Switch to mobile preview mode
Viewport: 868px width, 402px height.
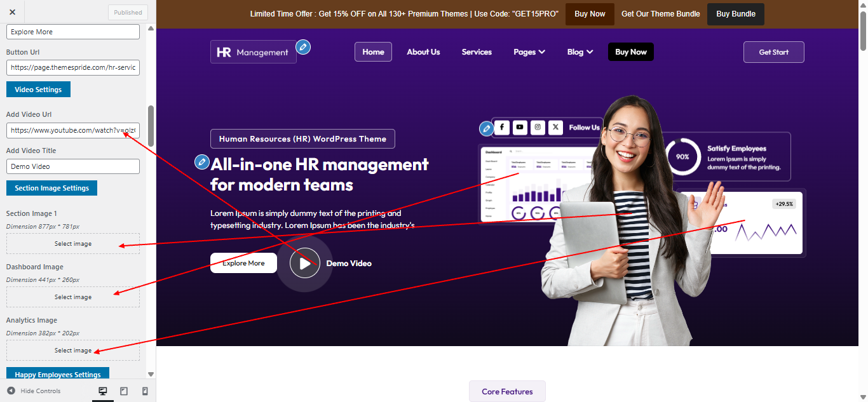[145, 391]
